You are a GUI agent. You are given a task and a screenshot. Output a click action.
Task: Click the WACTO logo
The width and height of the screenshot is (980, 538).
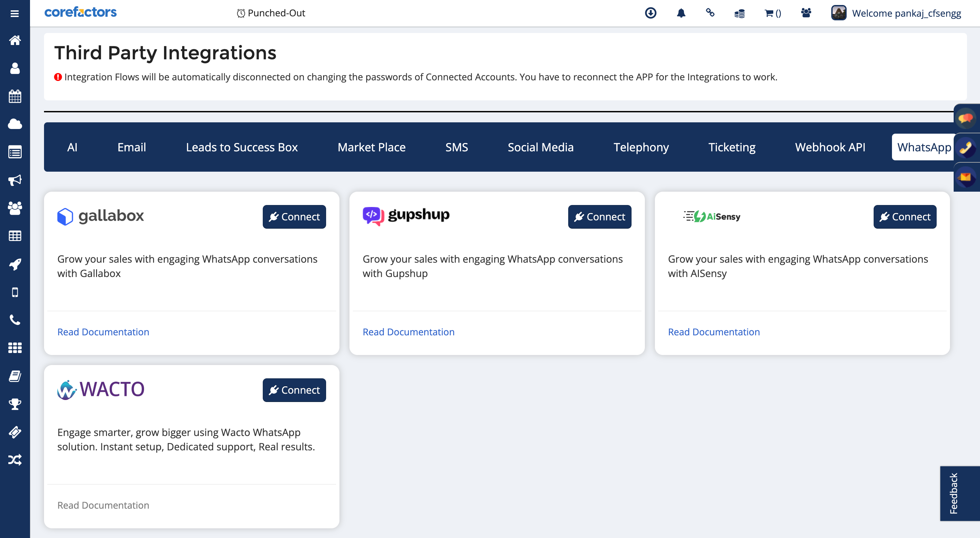click(x=101, y=389)
